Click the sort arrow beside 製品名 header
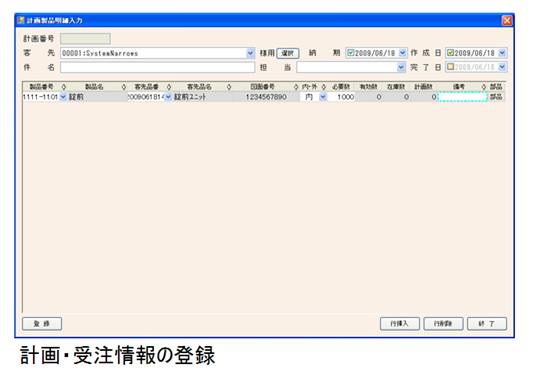Image resolution: width=544 pixels, height=376 pixels. click(124, 87)
